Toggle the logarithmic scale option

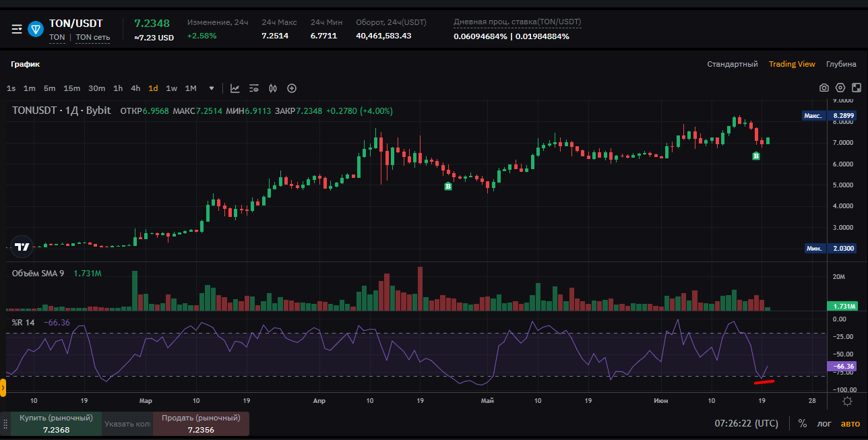tap(824, 424)
